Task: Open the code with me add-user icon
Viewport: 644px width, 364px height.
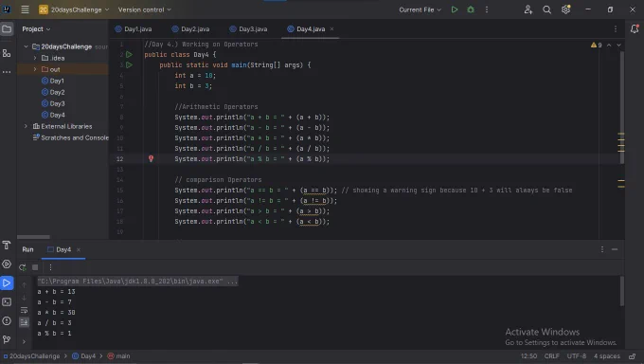Action: click(x=528, y=9)
